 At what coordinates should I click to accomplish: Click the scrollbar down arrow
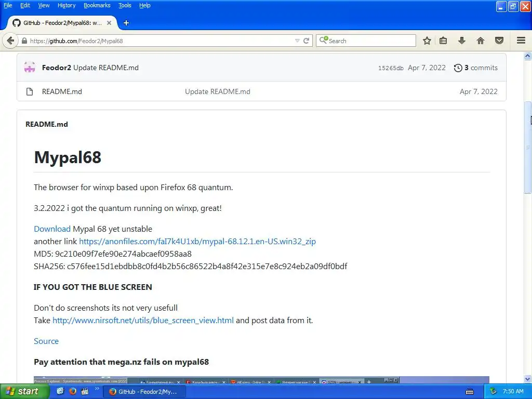(x=528, y=379)
